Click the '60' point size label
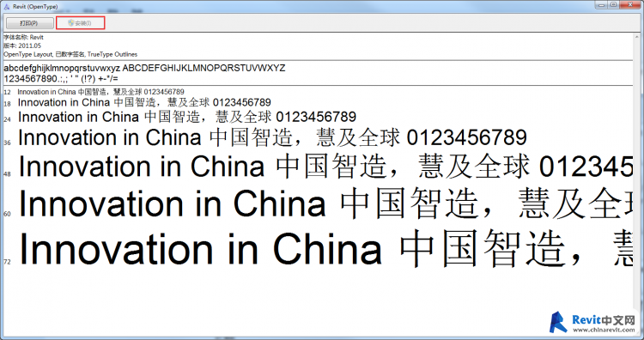This screenshot has height=340, width=644. 7,214
